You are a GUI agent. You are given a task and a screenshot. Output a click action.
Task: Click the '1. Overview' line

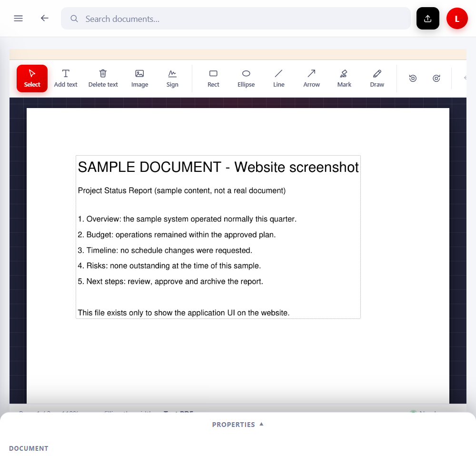(x=187, y=219)
